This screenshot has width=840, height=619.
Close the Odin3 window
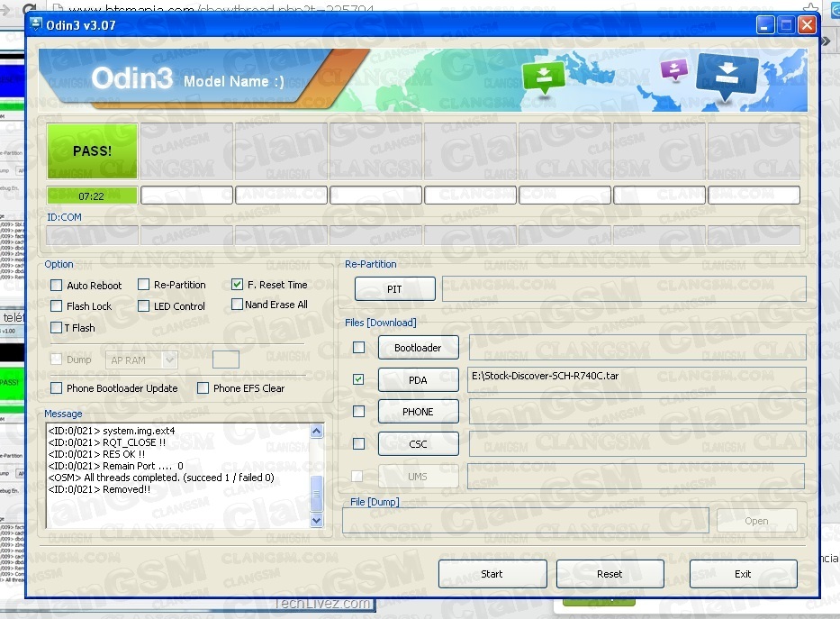click(807, 24)
